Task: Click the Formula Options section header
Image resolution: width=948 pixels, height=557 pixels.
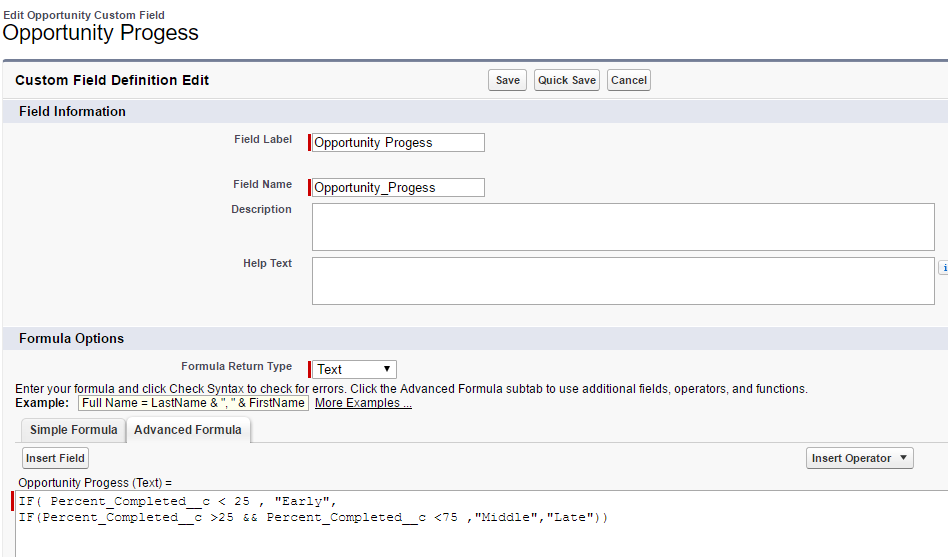Action: (x=71, y=338)
